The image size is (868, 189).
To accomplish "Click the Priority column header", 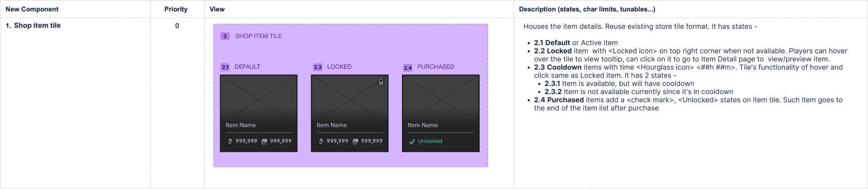I will click(176, 9).
